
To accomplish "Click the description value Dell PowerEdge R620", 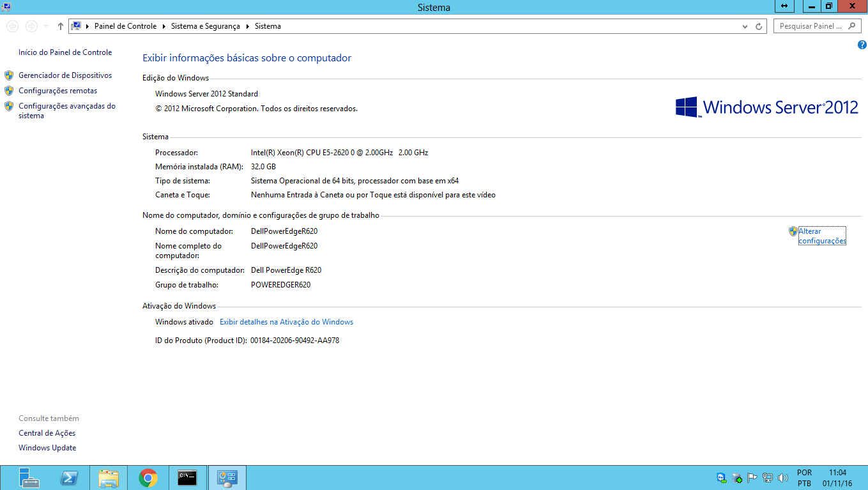I will click(286, 270).
